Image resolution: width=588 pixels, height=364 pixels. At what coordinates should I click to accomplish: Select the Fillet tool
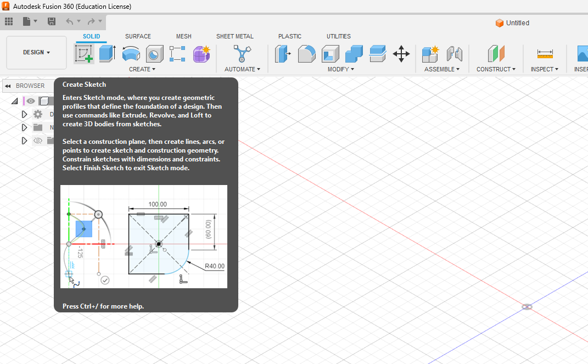[307, 54]
